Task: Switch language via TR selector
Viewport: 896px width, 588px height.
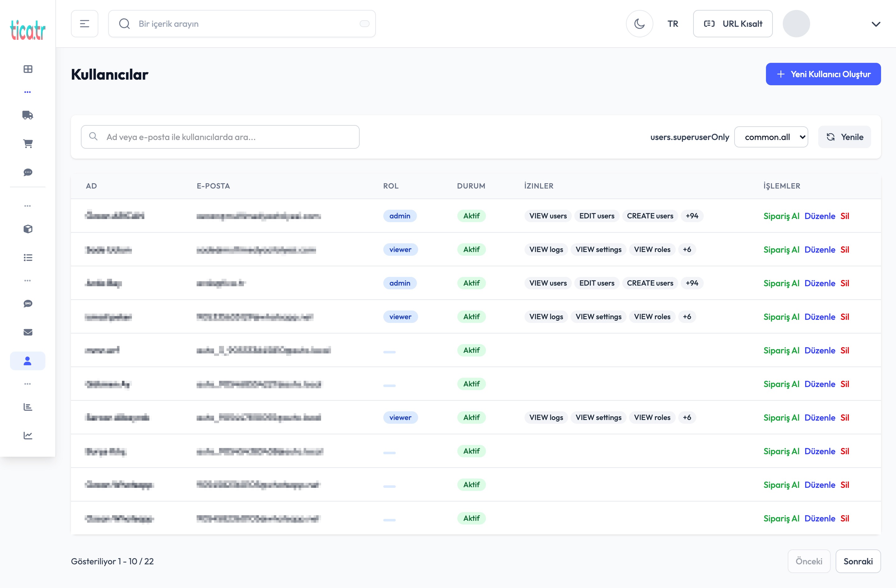Action: 672,24
